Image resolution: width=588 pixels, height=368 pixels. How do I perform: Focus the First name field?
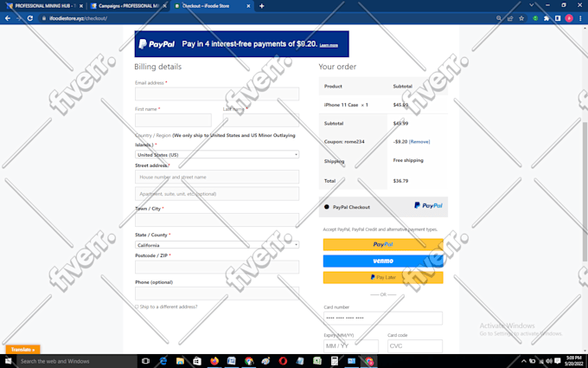point(173,120)
